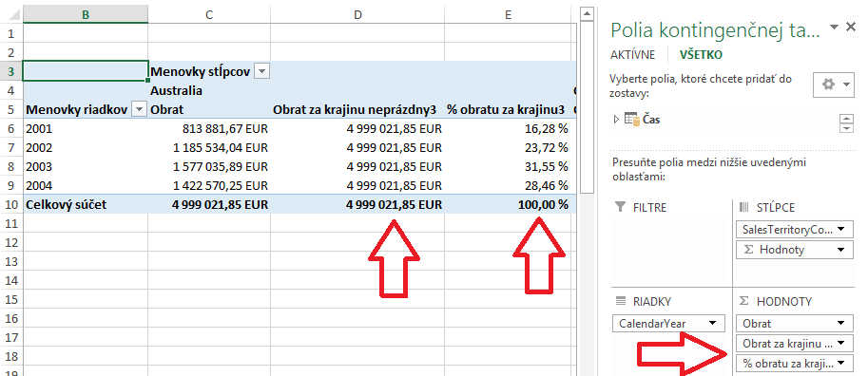Image resolution: width=868 pixels, height=376 pixels.
Task: Select the Obrat column header cell
Action: tap(209, 109)
